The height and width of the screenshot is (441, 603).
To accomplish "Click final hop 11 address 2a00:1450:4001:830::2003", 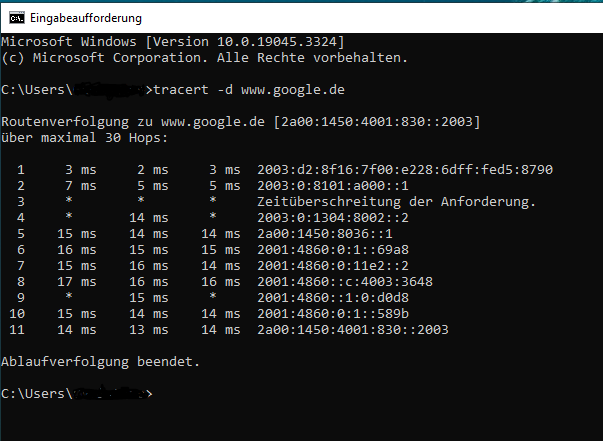I will pyautogui.click(x=353, y=330).
